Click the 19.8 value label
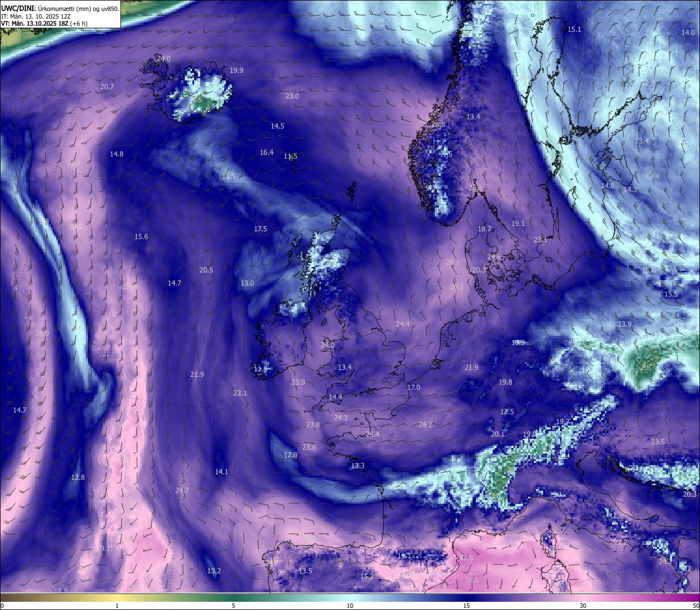Viewport: 700px width, 610px height. click(505, 382)
